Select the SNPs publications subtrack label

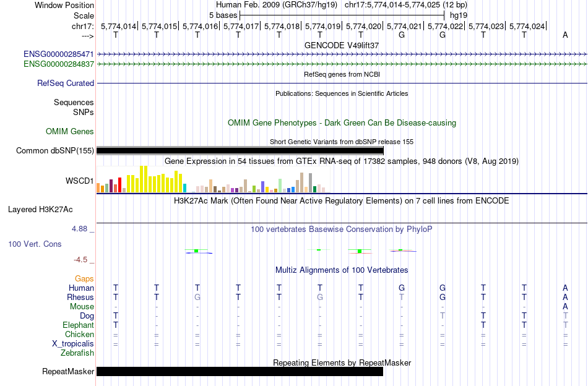pyautogui.click(x=84, y=112)
